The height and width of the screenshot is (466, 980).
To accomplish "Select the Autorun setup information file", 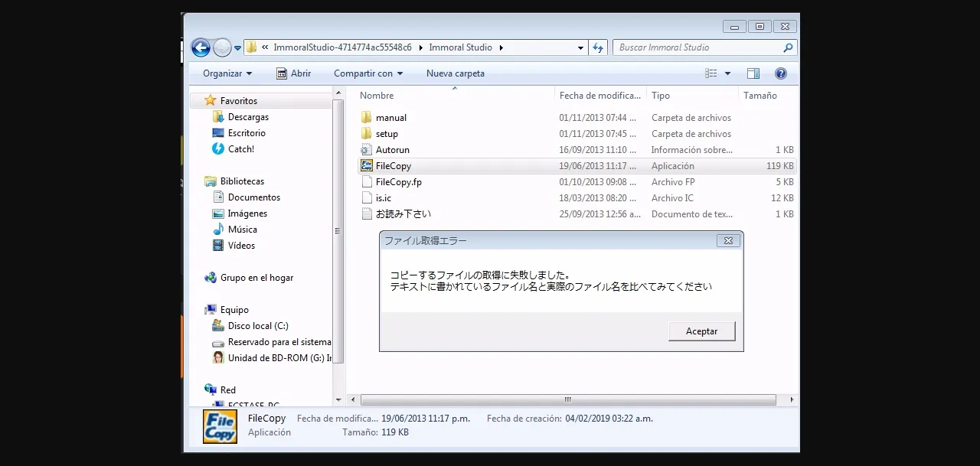I will tap(392, 150).
